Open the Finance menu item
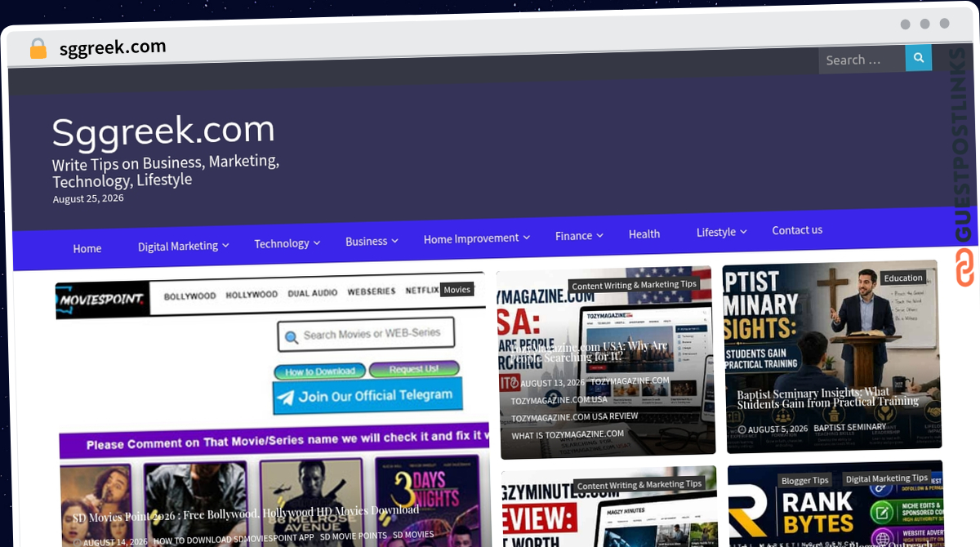 [573, 236]
